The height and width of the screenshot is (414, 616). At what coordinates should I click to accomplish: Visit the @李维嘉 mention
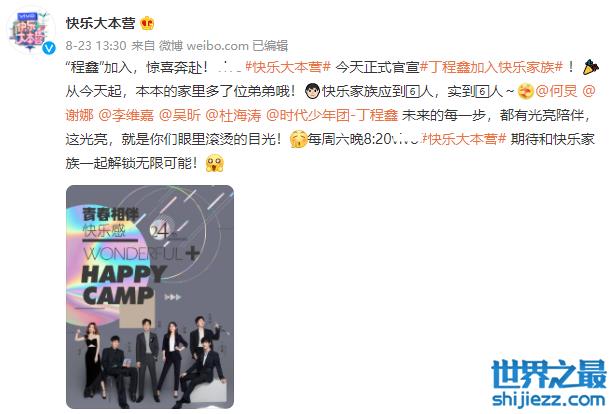[x=126, y=115]
